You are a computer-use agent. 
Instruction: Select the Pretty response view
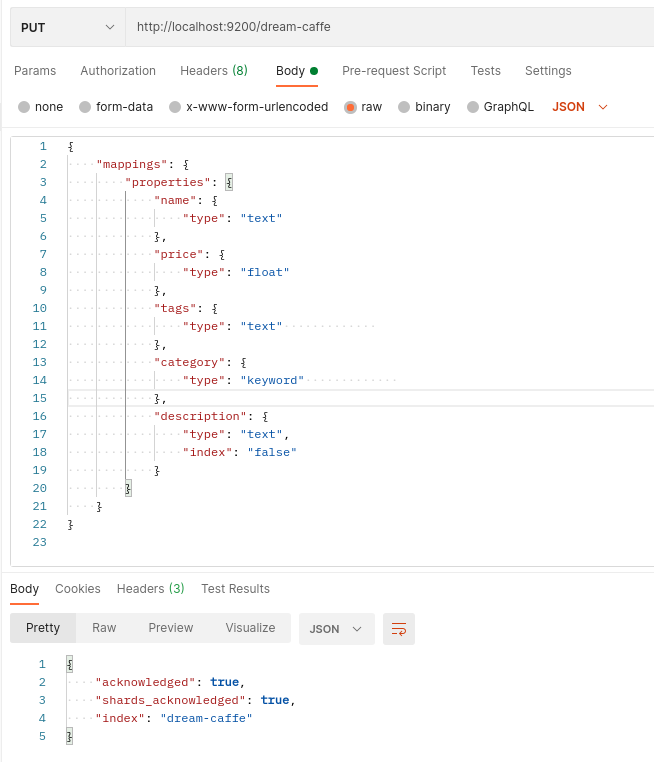pyautogui.click(x=43, y=628)
